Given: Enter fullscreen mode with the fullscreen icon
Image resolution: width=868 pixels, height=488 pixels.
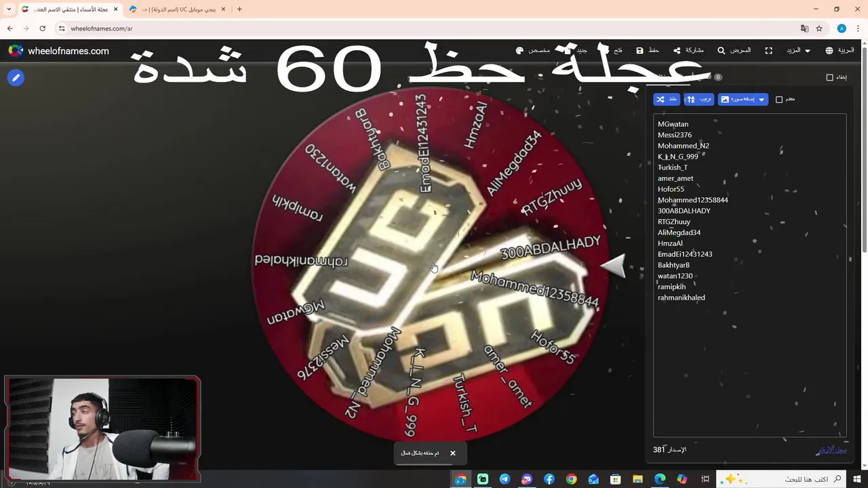Looking at the screenshot, I should (x=768, y=51).
